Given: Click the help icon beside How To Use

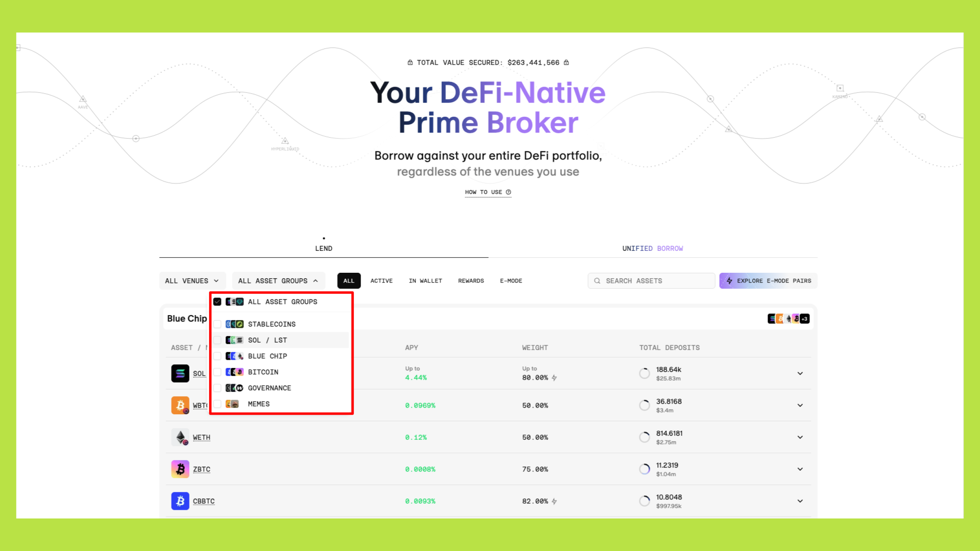Looking at the screenshot, I should click(x=508, y=192).
